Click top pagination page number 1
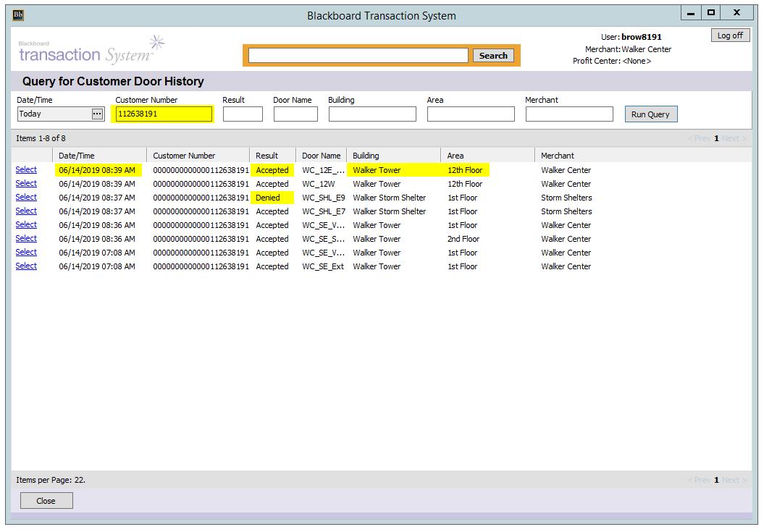Viewport: 764px width, 532px height. (x=716, y=138)
